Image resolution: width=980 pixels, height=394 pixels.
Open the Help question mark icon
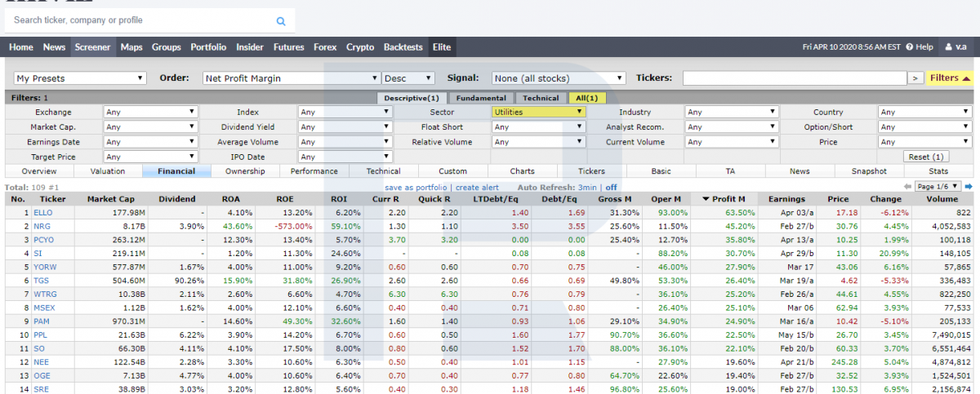coord(909,47)
